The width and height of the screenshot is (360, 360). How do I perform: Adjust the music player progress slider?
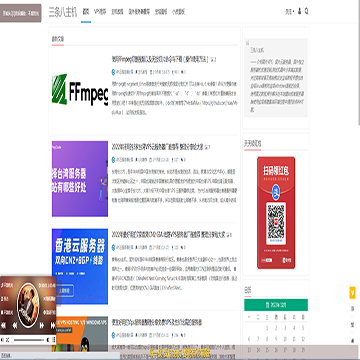point(28,340)
